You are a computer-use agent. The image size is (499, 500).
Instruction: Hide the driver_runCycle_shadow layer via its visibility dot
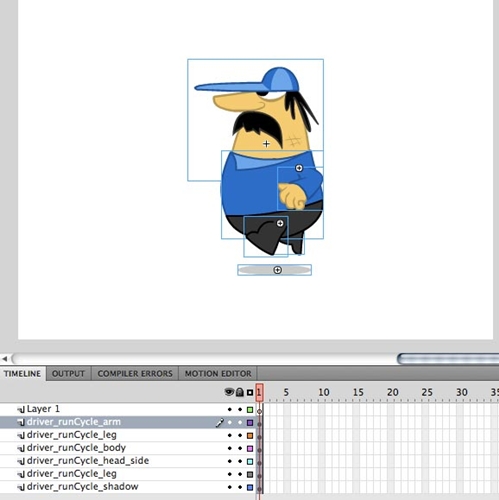point(229,487)
